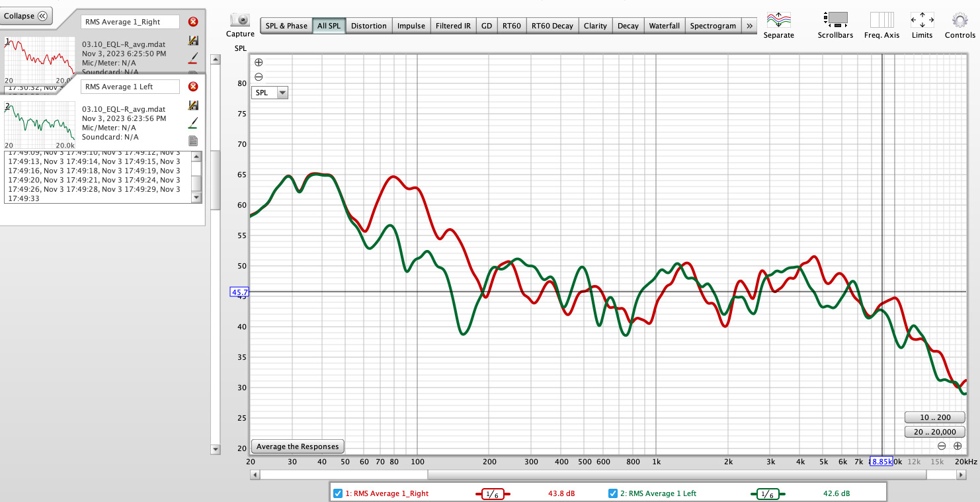The height and width of the screenshot is (502, 980).
Task: Open the graph Limits icon
Action: coord(922,19)
